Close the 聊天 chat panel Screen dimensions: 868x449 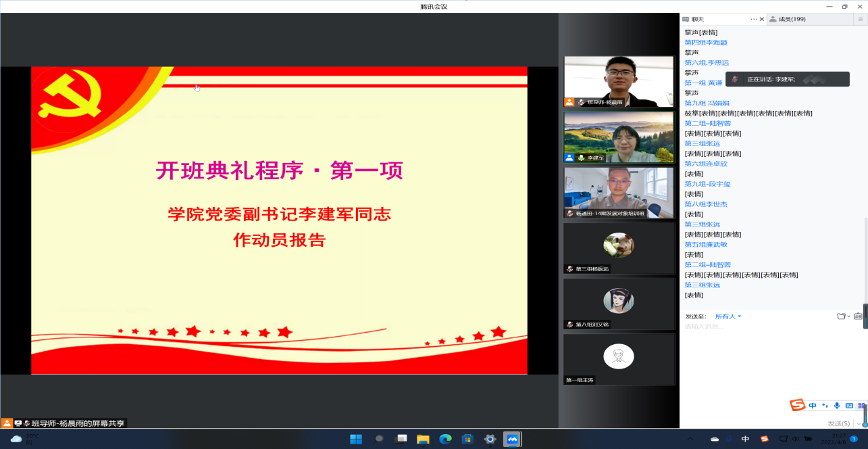762,20
